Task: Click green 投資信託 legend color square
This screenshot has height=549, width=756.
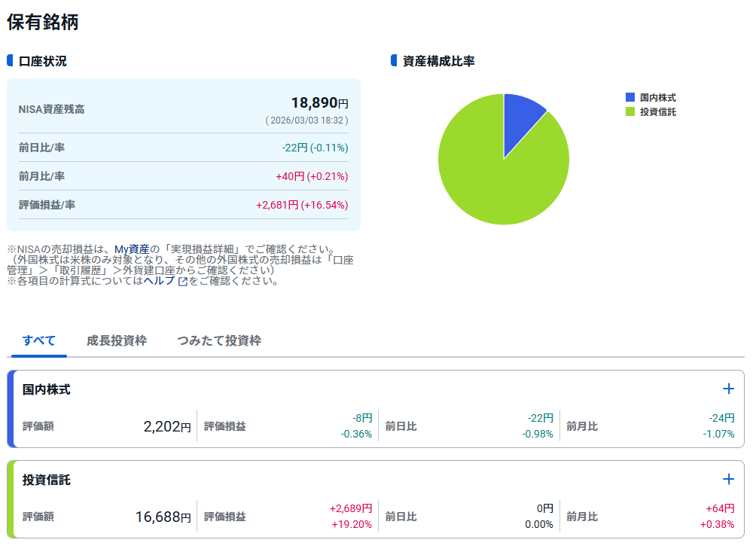Action: pyautogui.click(x=630, y=111)
